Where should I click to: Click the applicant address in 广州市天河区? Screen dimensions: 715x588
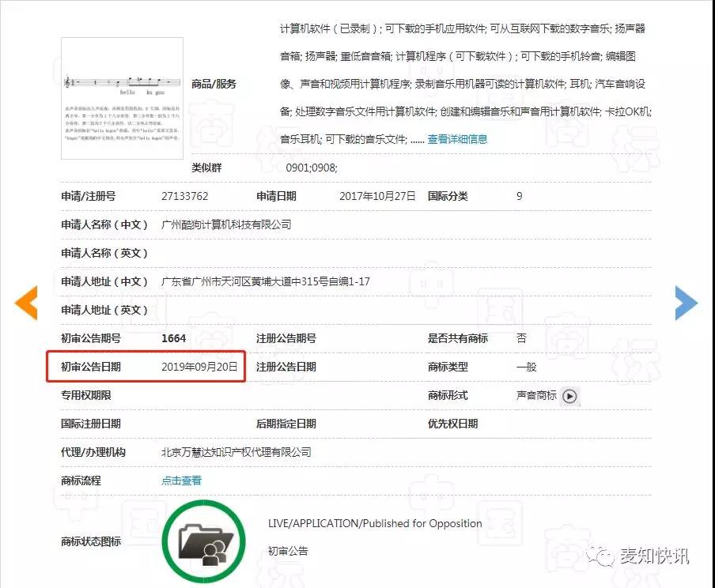(x=265, y=281)
